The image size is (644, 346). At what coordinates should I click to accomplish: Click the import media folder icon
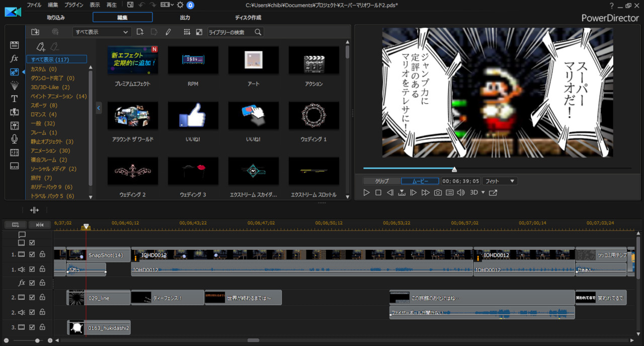coord(35,32)
